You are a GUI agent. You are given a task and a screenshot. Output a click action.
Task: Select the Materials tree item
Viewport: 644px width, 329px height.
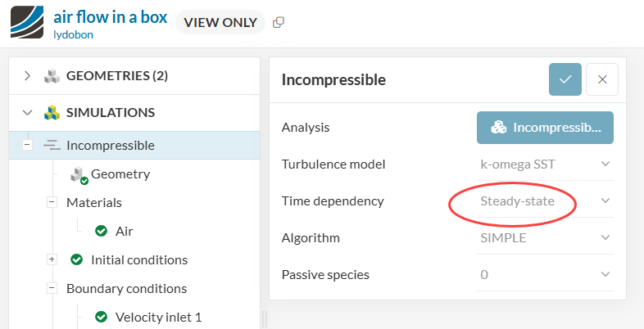(93, 202)
